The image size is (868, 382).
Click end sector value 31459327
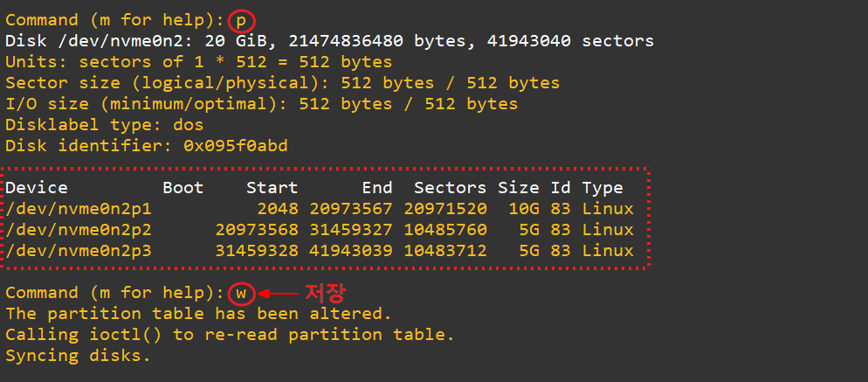[x=351, y=230]
